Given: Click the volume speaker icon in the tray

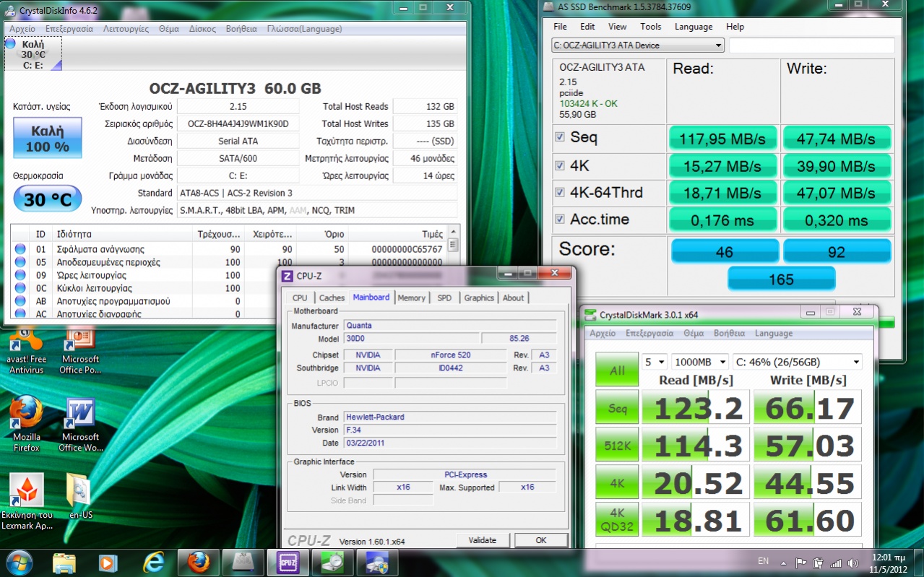Looking at the screenshot, I should click(x=853, y=563).
